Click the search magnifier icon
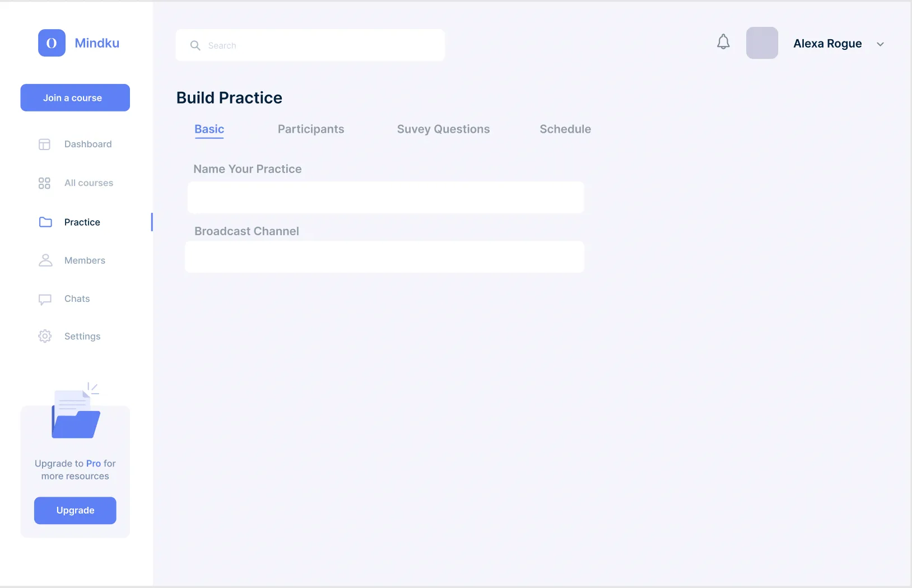 (x=195, y=45)
